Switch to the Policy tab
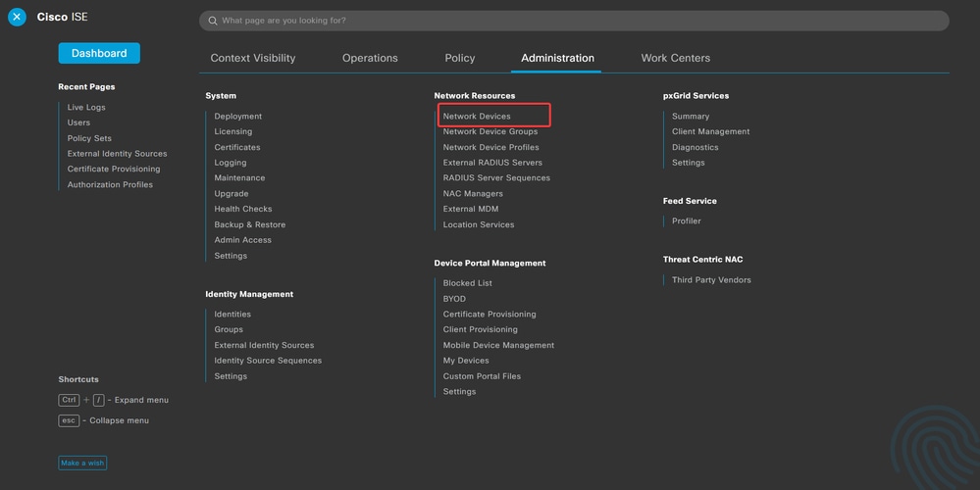 (x=460, y=58)
